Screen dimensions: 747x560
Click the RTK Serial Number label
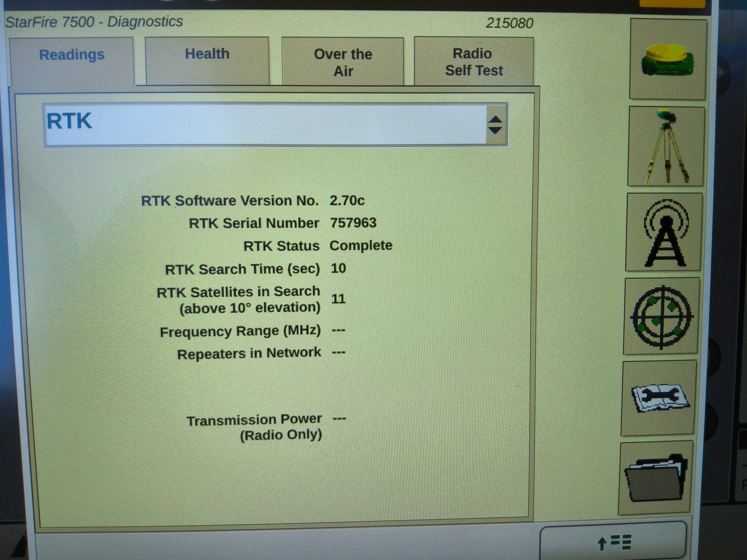254,223
